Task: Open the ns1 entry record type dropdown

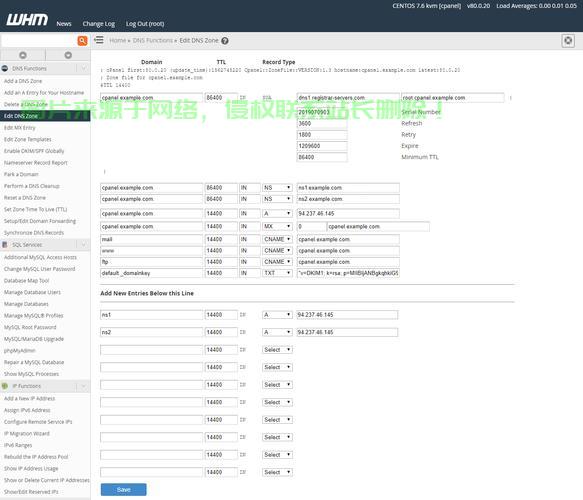Action: [x=277, y=315]
